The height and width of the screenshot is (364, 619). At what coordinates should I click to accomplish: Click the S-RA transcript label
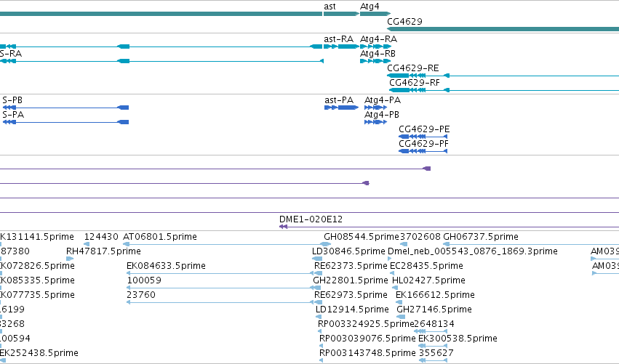point(11,54)
